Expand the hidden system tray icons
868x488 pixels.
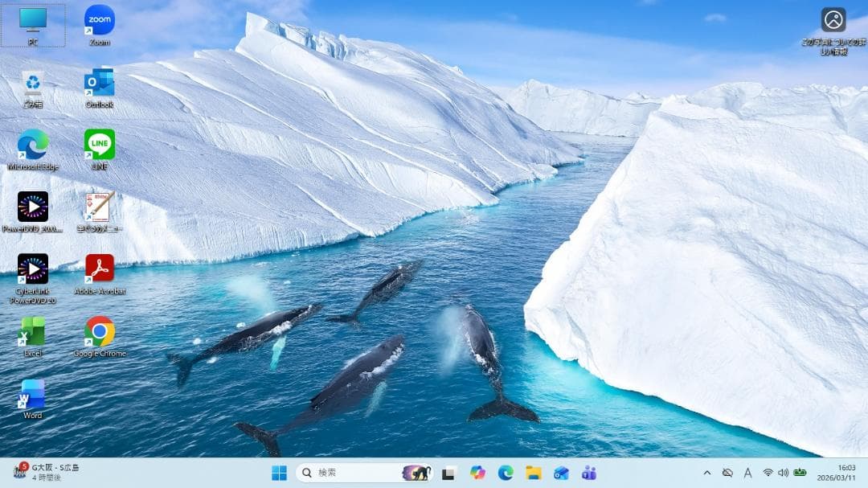[x=707, y=473]
